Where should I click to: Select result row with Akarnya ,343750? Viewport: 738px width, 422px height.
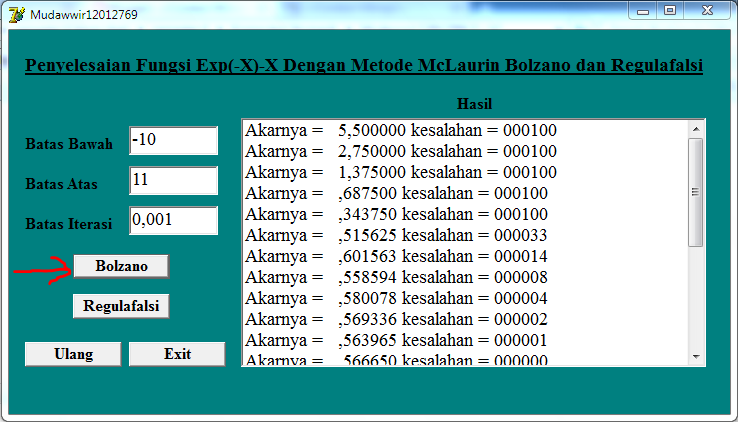point(465,215)
